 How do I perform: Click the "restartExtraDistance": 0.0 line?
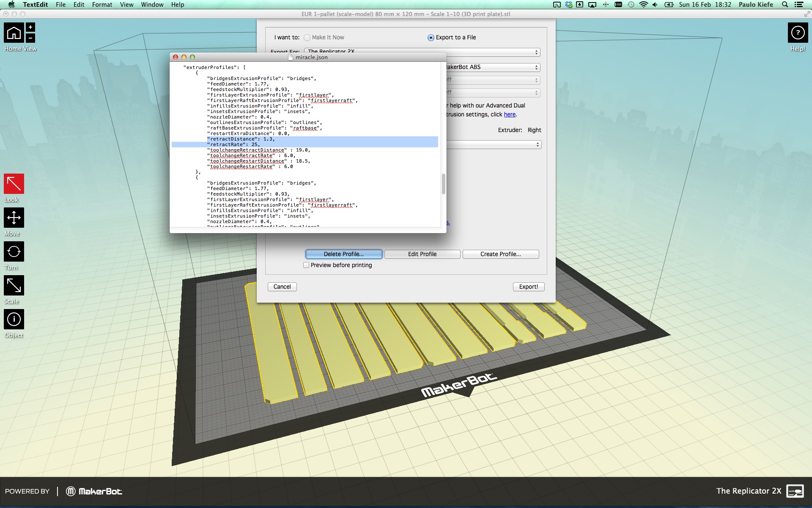248,133
